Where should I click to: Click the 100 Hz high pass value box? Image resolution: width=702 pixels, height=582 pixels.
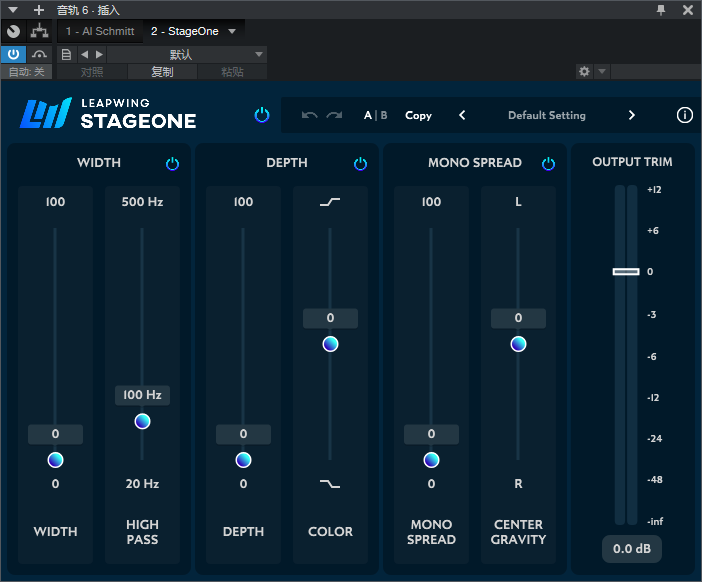pyautogui.click(x=142, y=395)
